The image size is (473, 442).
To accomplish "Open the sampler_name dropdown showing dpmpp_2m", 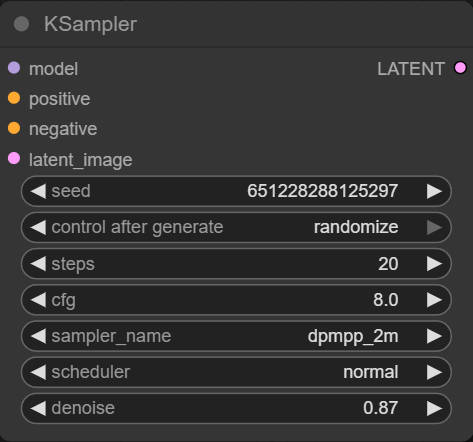I will coord(236,336).
